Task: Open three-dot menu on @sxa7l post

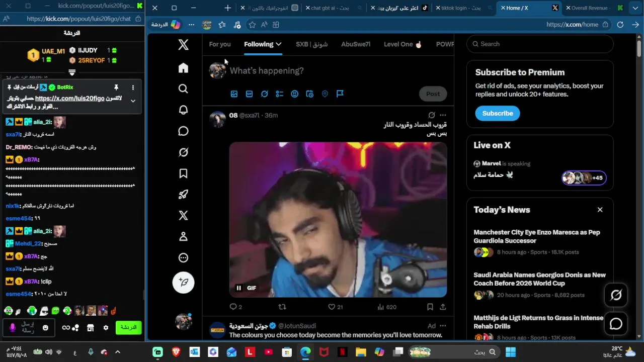Action: (443, 115)
